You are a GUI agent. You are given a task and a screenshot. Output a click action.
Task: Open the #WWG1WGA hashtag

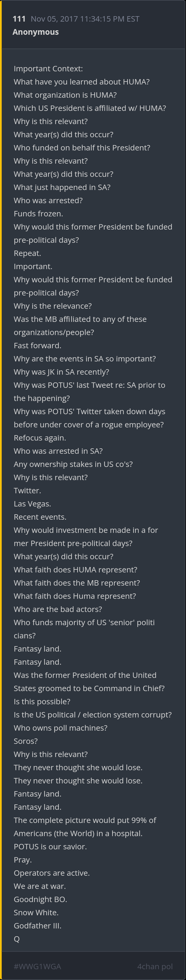coord(37,966)
